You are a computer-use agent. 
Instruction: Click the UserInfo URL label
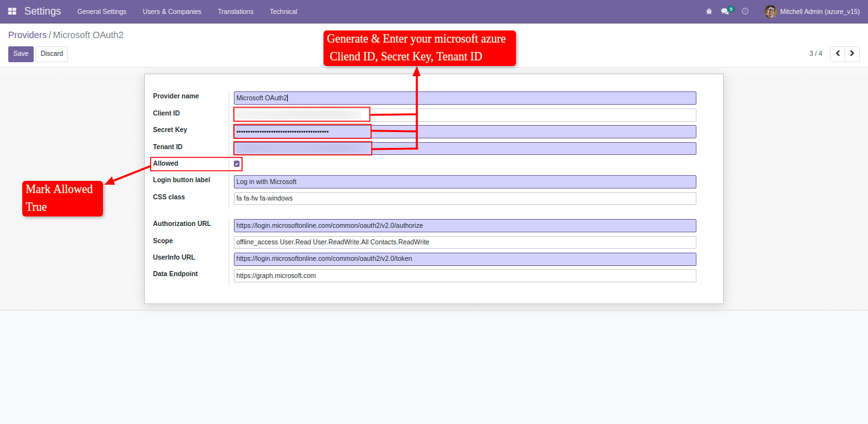click(174, 258)
